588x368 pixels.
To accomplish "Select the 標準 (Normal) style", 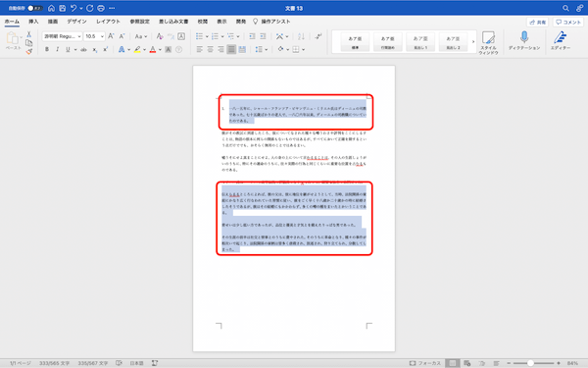I will (x=355, y=42).
